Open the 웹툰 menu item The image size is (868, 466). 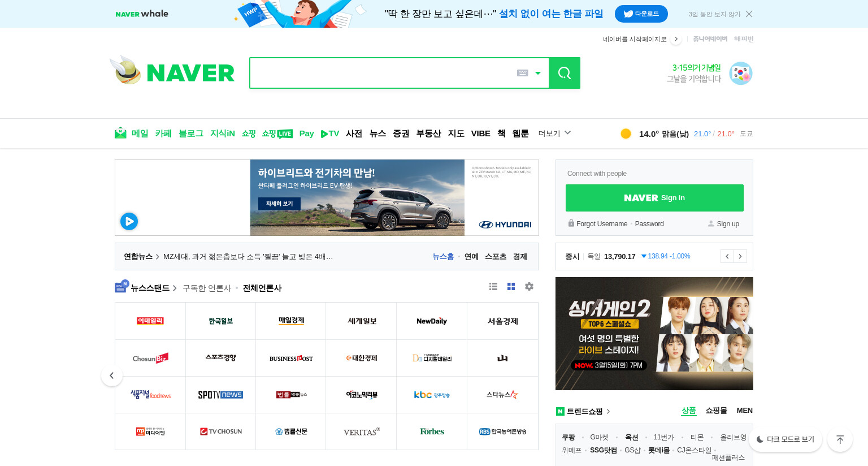coord(520,133)
